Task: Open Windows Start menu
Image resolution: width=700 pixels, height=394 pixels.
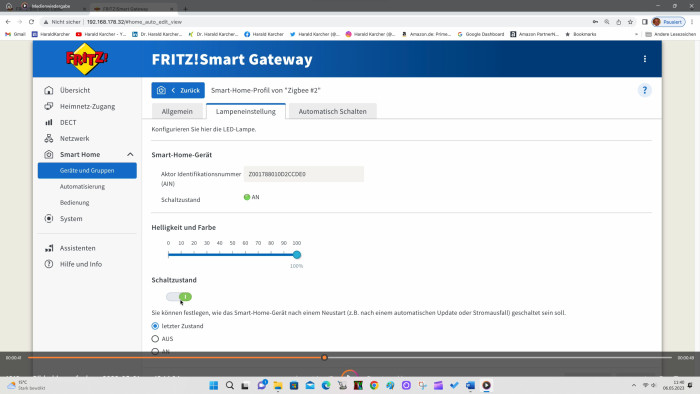Action: [214, 385]
